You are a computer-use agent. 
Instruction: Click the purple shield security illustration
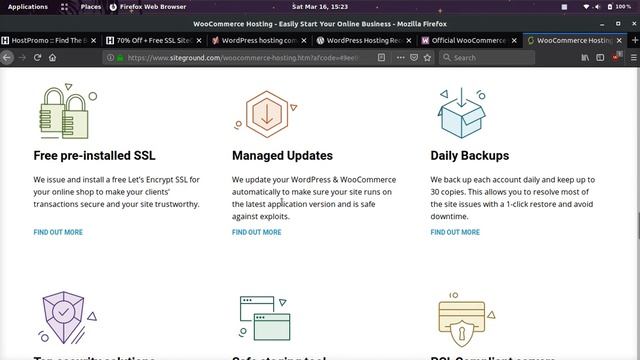click(x=67, y=317)
